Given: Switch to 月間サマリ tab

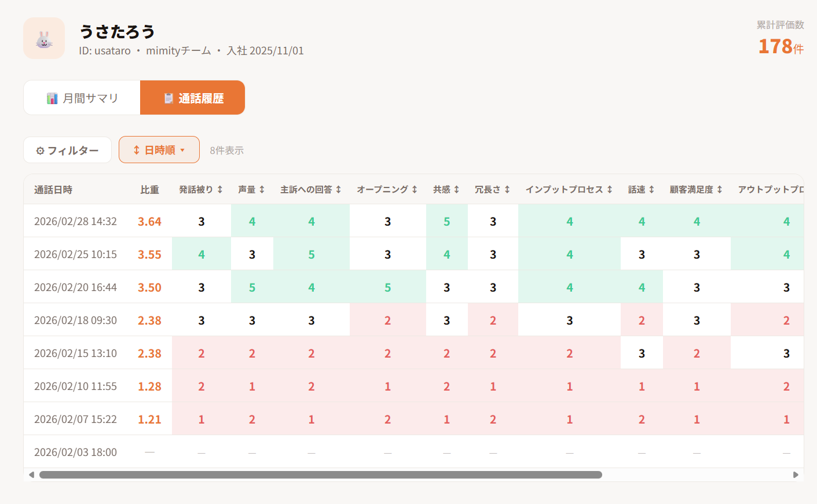Looking at the screenshot, I should click(82, 98).
